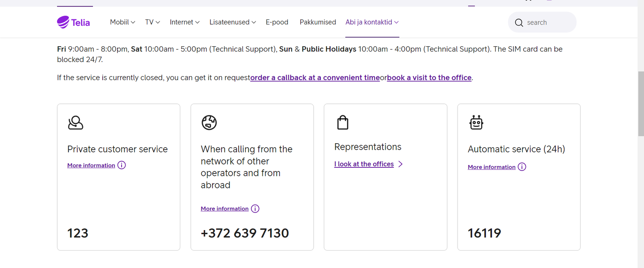644x268 pixels.
Task: Click the shopping bag icon on Representations card
Action: [342, 122]
